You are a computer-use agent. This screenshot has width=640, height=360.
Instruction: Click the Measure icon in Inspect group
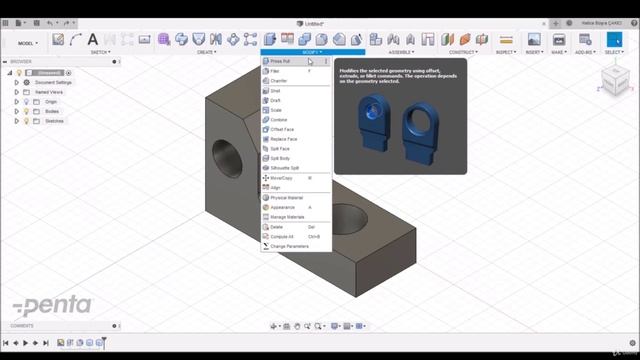pos(506,40)
